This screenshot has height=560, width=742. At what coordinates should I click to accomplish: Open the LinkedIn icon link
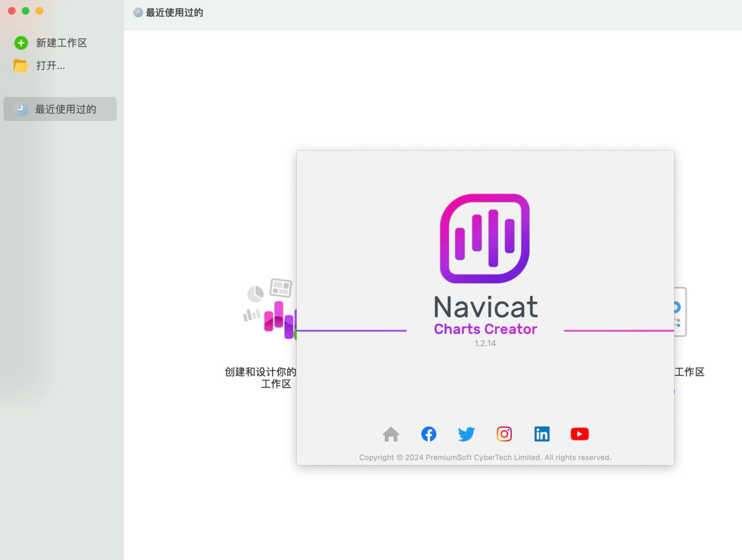click(x=542, y=434)
